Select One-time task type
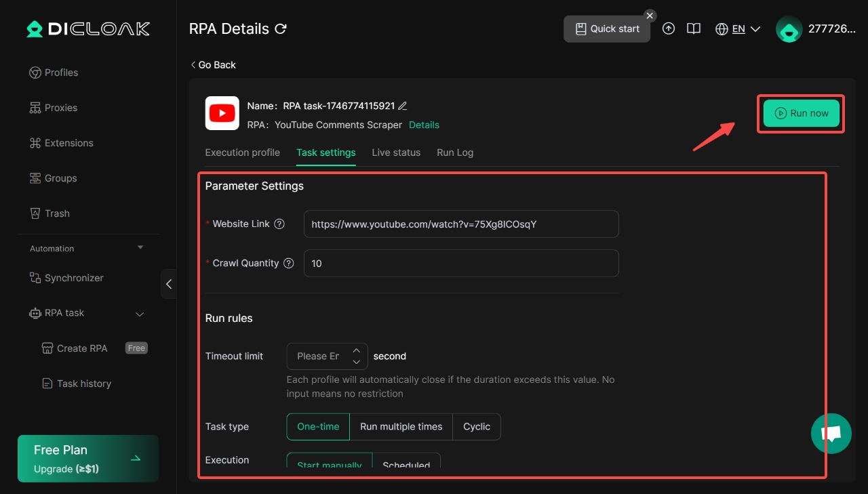 click(x=318, y=426)
